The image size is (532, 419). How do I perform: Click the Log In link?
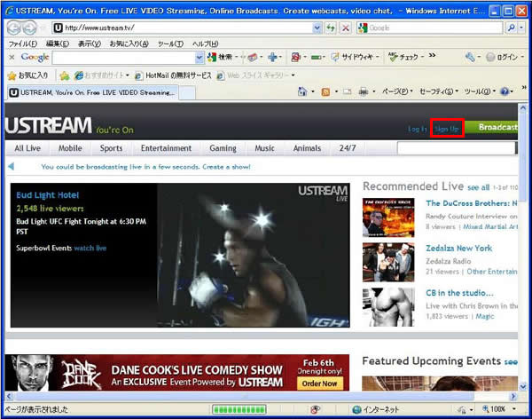coord(418,129)
